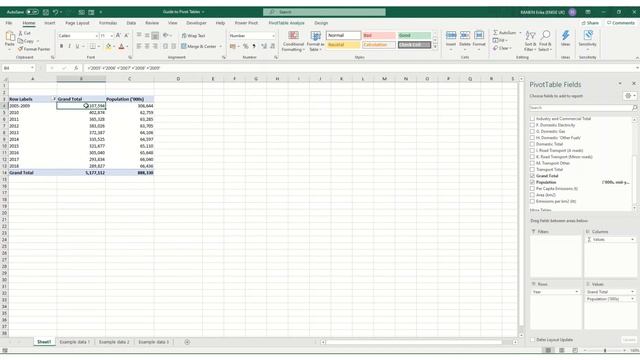This screenshot has height=360, width=640.
Task: Click the zoom slider in the status bar
Action: point(604,350)
